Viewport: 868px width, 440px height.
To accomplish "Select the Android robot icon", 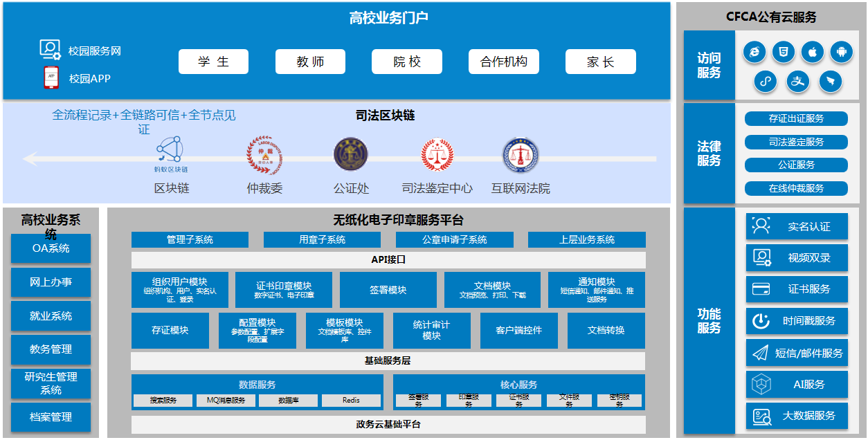I will click(x=842, y=53).
